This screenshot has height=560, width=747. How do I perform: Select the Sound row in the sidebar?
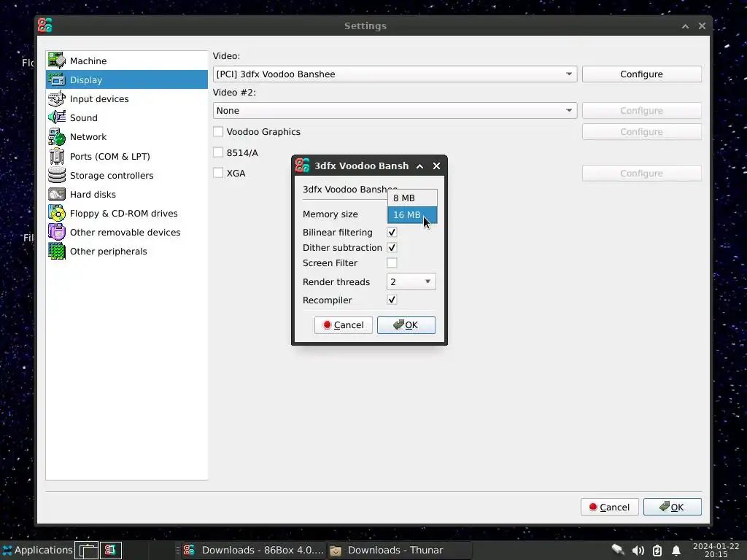[127, 117]
